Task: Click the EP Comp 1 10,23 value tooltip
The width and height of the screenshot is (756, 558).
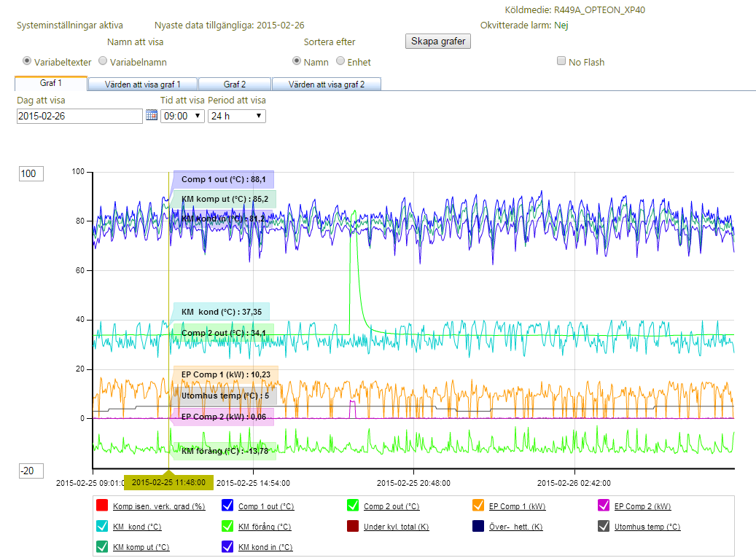Action: pos(226,374)
